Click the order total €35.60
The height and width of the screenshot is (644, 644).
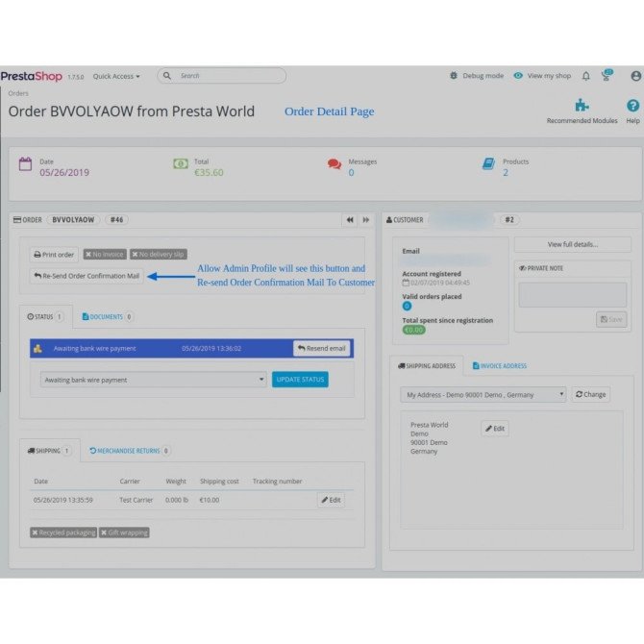(209, 172)
